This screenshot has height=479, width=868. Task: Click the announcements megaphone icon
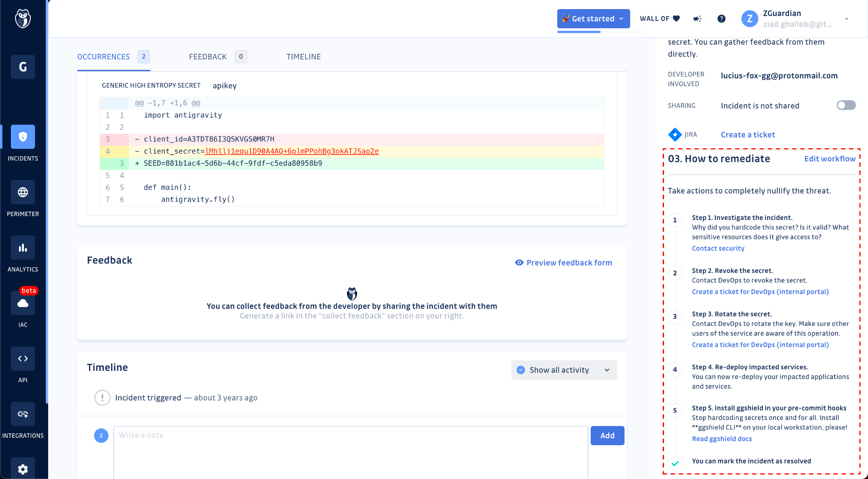pyautogui.click(x=697, y=19)
